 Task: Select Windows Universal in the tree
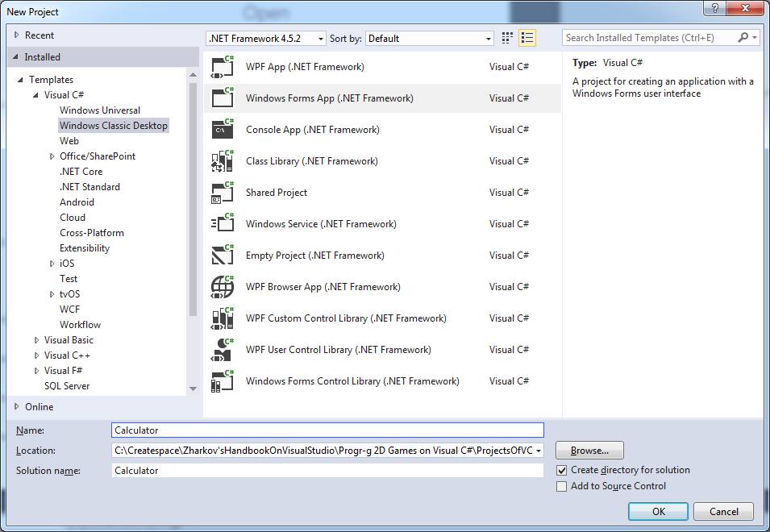(x=100, y=110)
